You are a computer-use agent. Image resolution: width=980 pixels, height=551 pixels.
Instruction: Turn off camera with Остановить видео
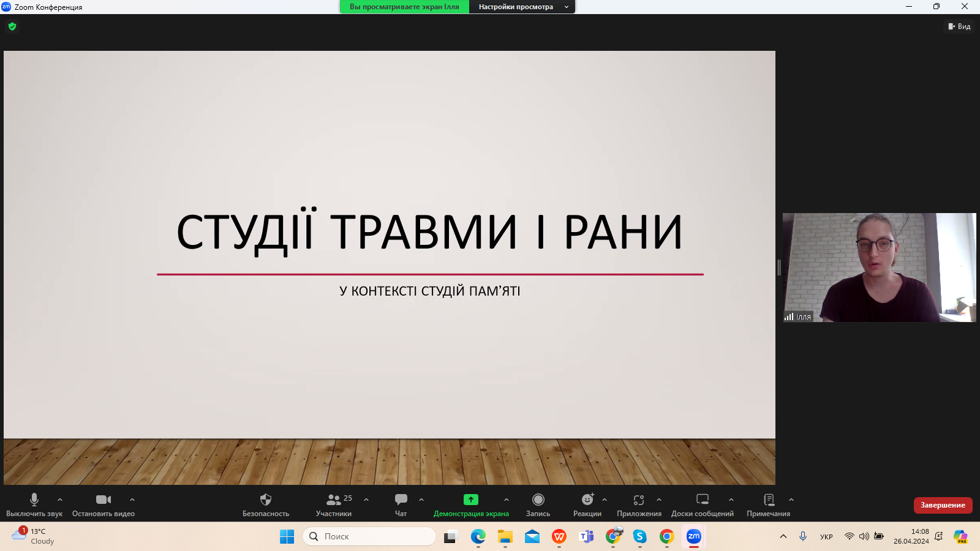point(103,500)
